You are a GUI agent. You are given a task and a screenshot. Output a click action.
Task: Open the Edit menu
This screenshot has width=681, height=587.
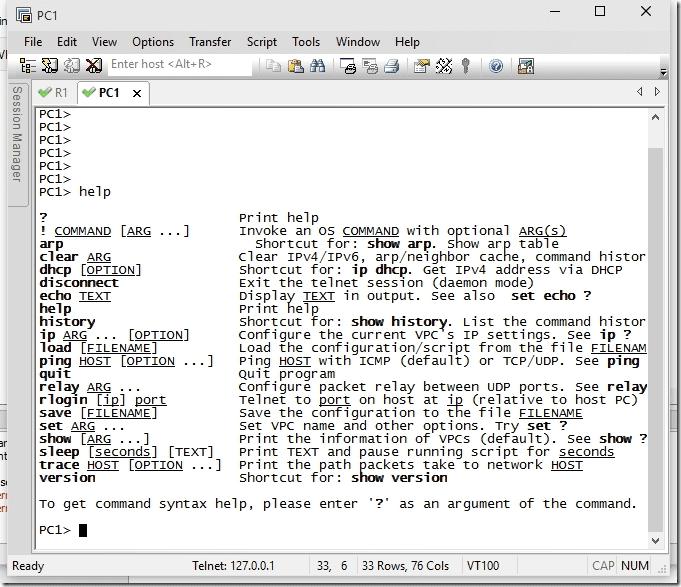[x=67, y=42]
